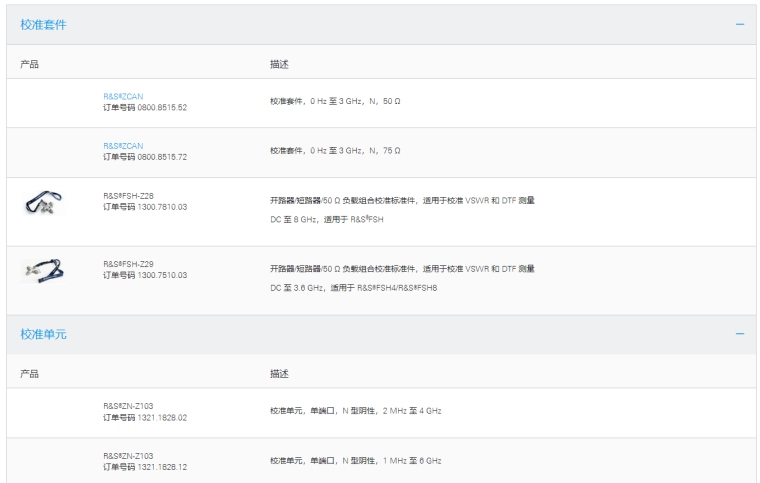Open R&S®ZCAN link with order 0800.8515.52
The height and width of the screenshot is (483, 760).
(123, 97)
